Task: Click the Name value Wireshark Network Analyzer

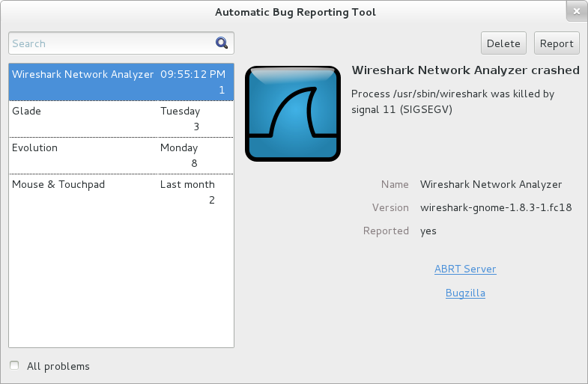Action: 491,184
